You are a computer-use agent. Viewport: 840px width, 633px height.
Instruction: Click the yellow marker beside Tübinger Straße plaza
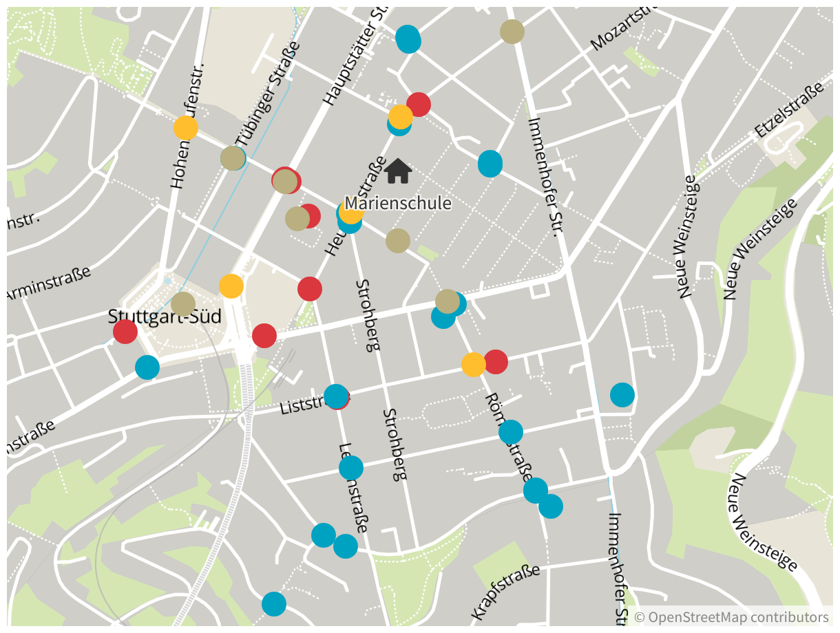coord(231,286)
